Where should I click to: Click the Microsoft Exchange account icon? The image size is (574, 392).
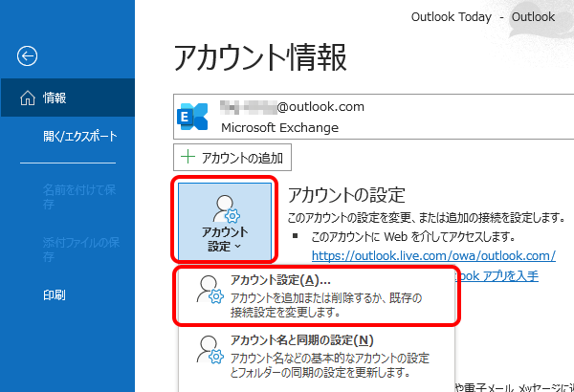[194, 116]
